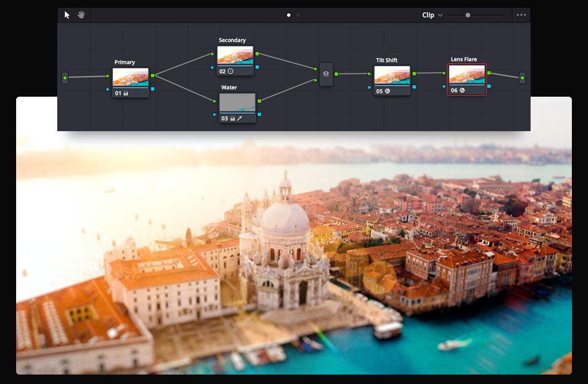The image size is (588, 384).
Task: Select the Tilt Shift node thumbnail
Action: tap(392, 75)
